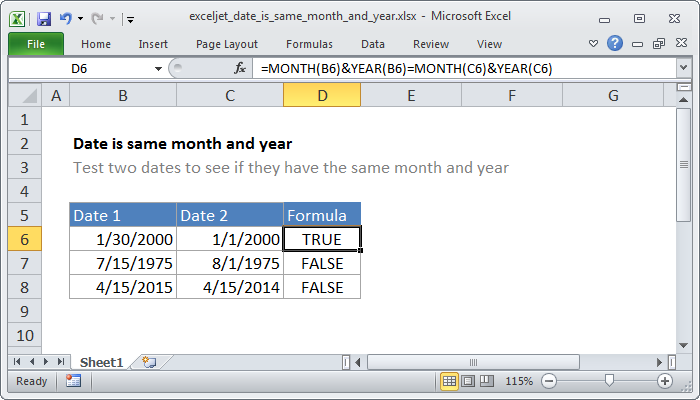Click the Formula header cell
Image resolution: width=700 pixels, height=400 pixels.
tap(322, 215)
